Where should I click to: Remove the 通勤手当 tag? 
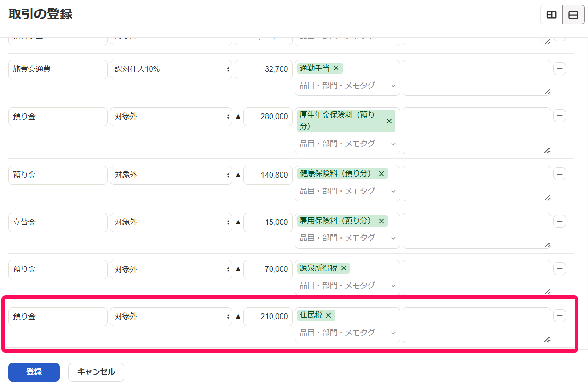[x=336, y=68]
